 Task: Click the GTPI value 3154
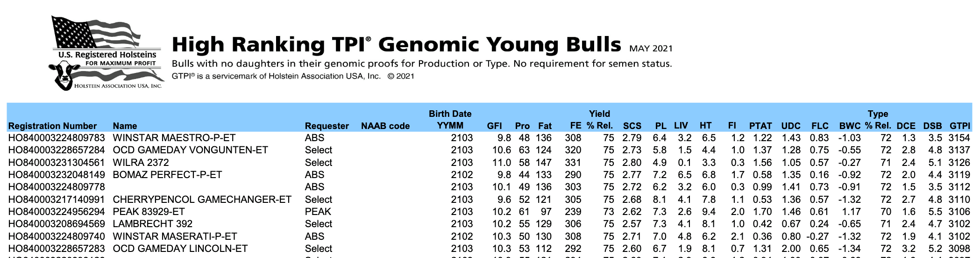point(959,138)
